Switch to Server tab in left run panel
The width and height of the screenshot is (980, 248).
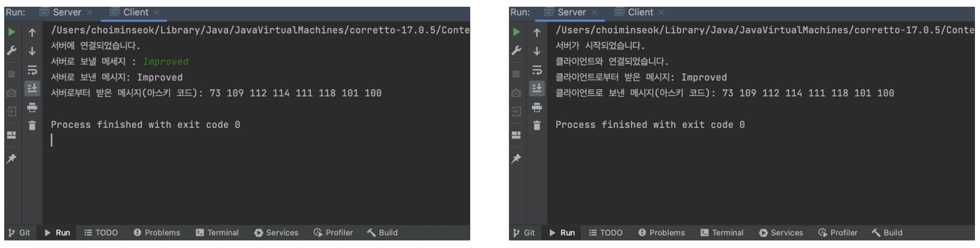click(x=67, y=12)
